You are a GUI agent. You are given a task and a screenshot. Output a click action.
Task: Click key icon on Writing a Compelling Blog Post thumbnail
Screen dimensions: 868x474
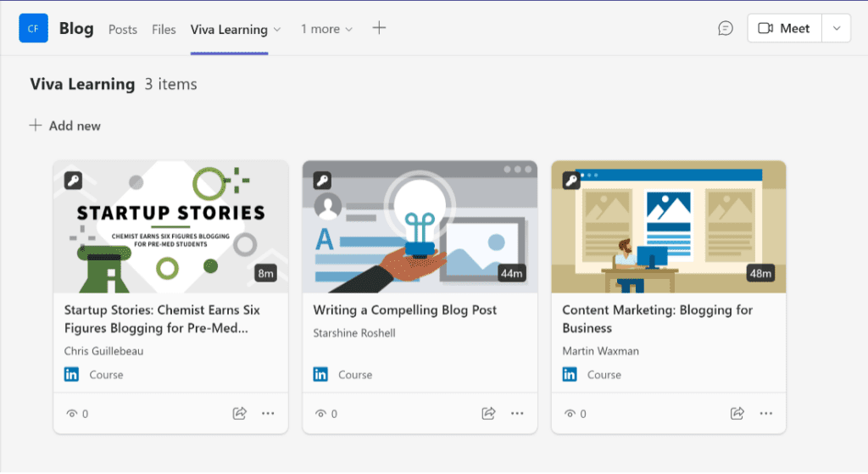(x=322, y=181)
